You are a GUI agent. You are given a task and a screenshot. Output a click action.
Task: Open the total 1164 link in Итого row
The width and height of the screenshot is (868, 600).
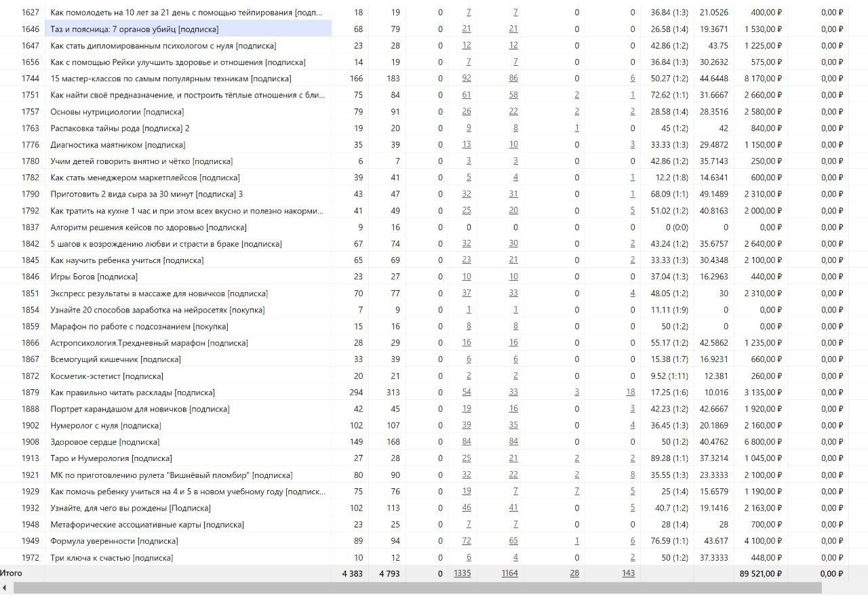[x=509, y=574]
